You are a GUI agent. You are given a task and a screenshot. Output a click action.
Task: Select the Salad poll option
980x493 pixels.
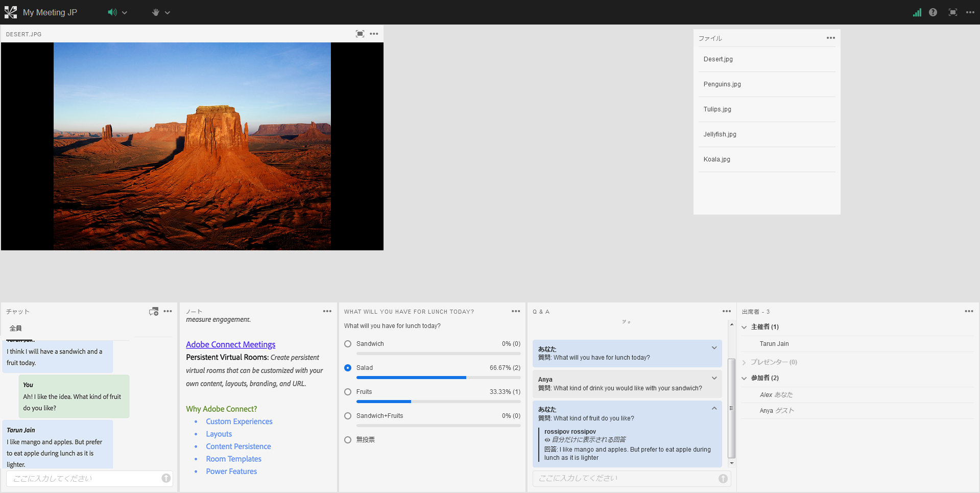click(348, 368)
